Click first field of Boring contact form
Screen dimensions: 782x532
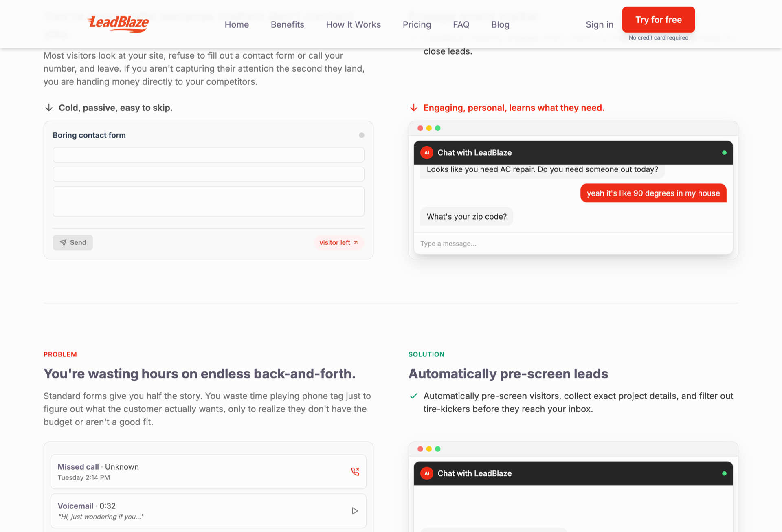tap(209, 155)
